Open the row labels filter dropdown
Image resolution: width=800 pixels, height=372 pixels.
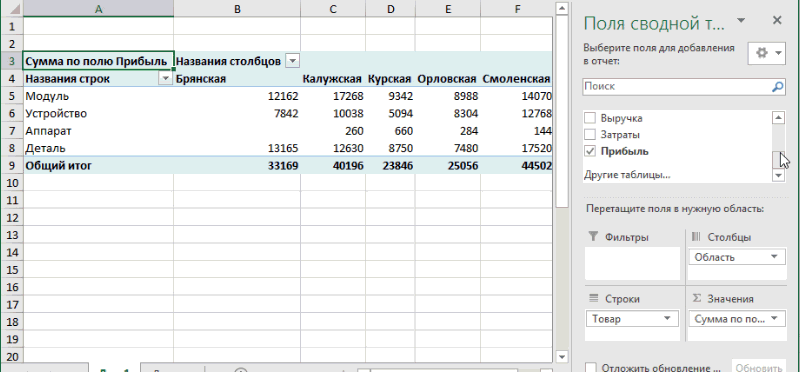click(165, 79)
